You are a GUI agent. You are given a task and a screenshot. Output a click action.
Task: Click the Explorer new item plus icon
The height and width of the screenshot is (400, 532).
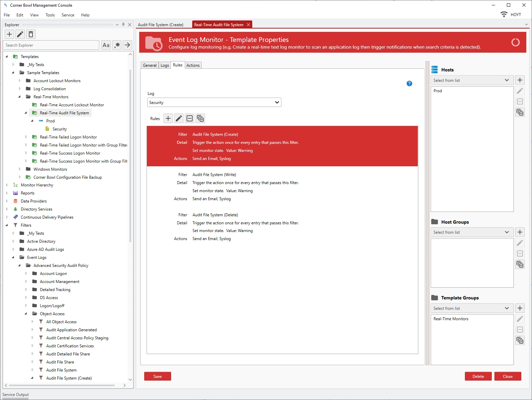(9, 34)
